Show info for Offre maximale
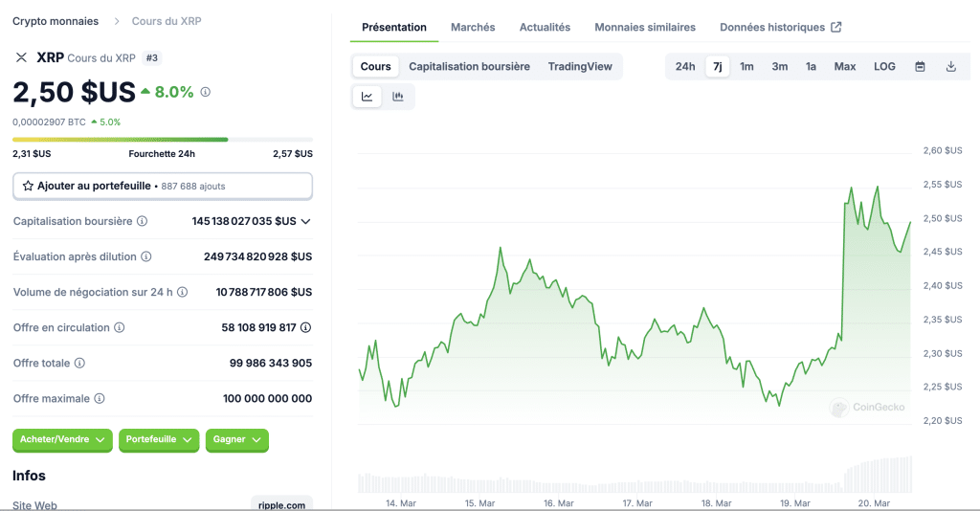This screenshot has width=980, height=511. [x=100, y=398]
